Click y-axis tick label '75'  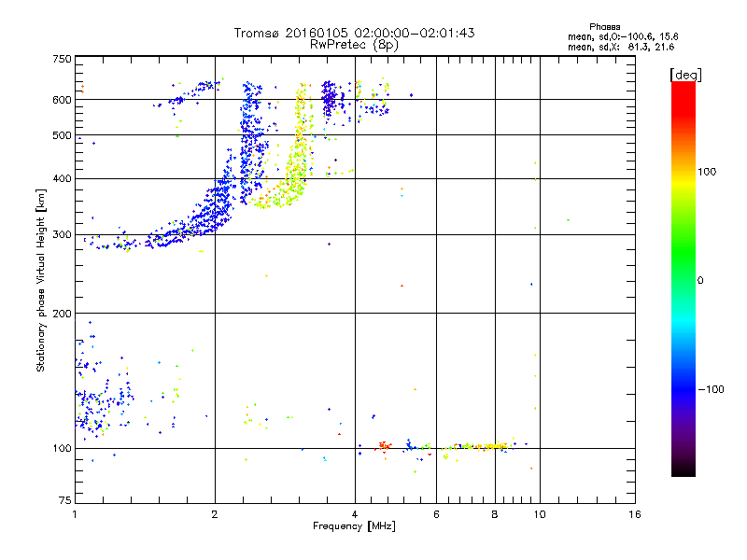coord(65,500)
